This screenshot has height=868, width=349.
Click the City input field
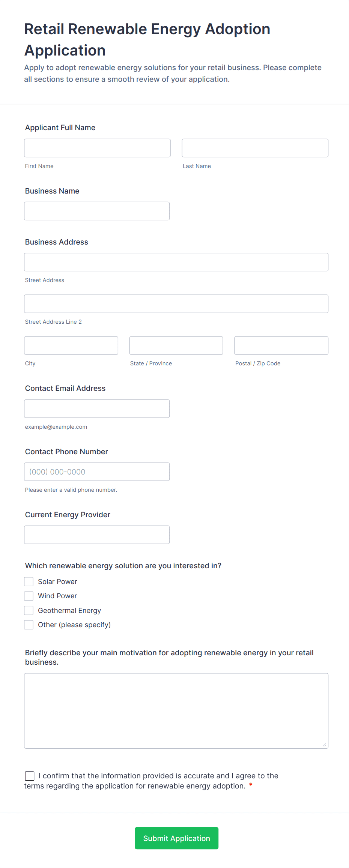pos(71,345)
